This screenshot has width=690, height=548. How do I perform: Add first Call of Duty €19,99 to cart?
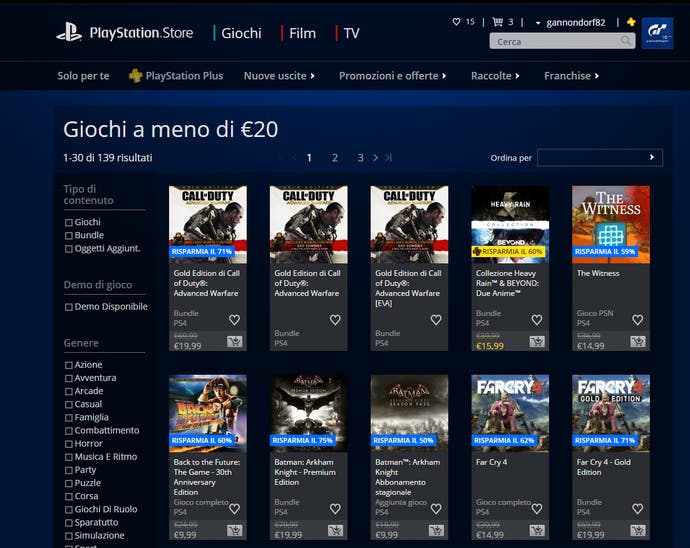pos(235,342)
